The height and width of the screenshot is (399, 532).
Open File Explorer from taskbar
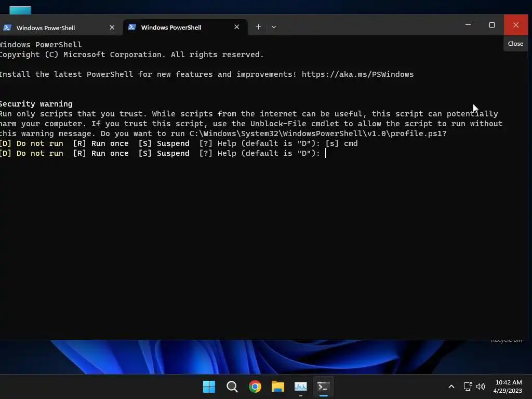pyautogui.click(x=278, y=387)
